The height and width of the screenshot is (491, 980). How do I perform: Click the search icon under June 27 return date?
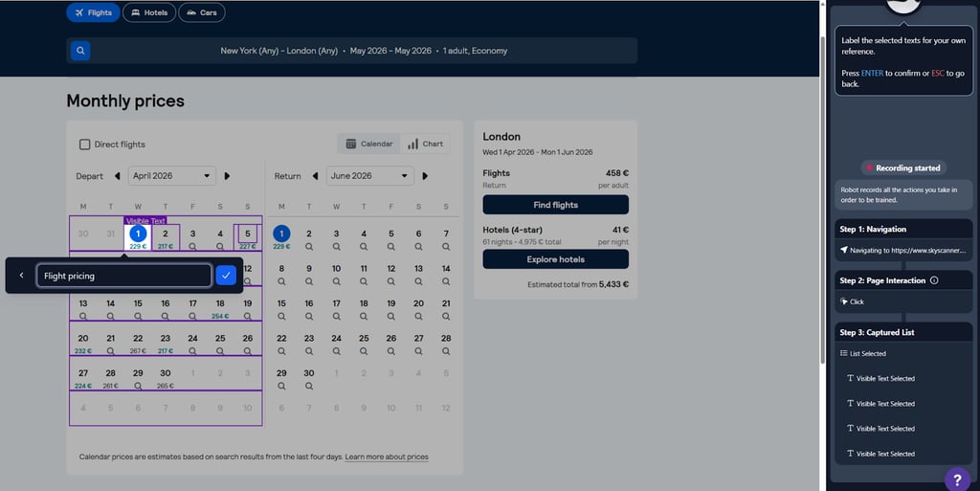419,351
